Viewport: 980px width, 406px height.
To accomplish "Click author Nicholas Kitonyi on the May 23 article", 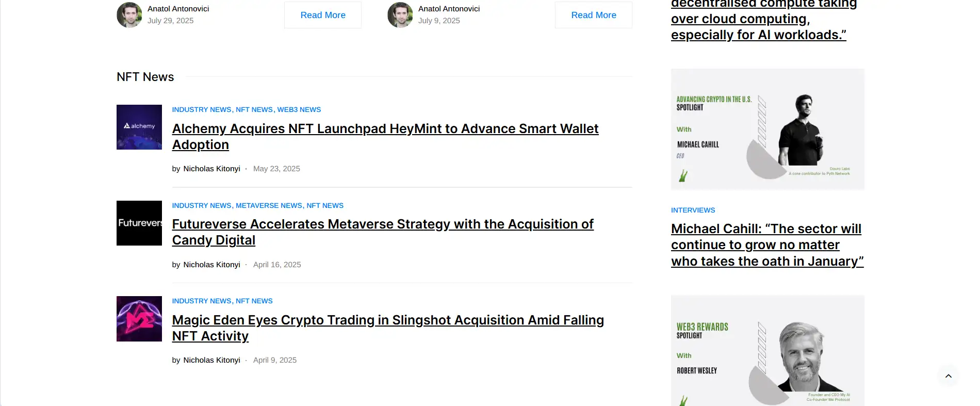I will pos(211,169).
